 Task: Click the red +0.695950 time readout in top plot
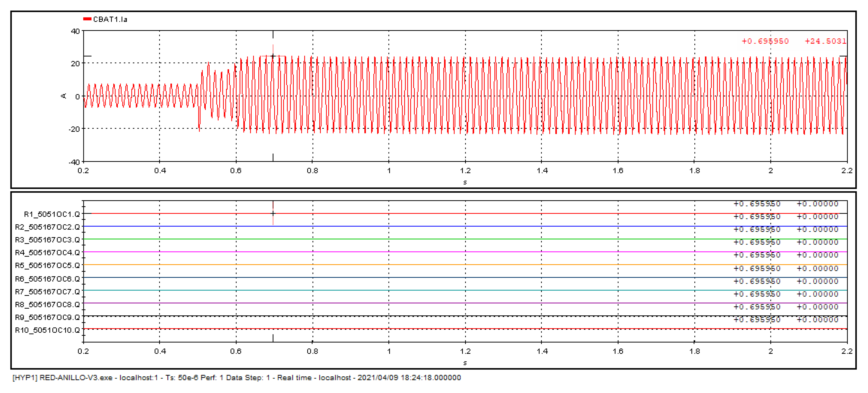pyautogui.click(x=765, y=41)
